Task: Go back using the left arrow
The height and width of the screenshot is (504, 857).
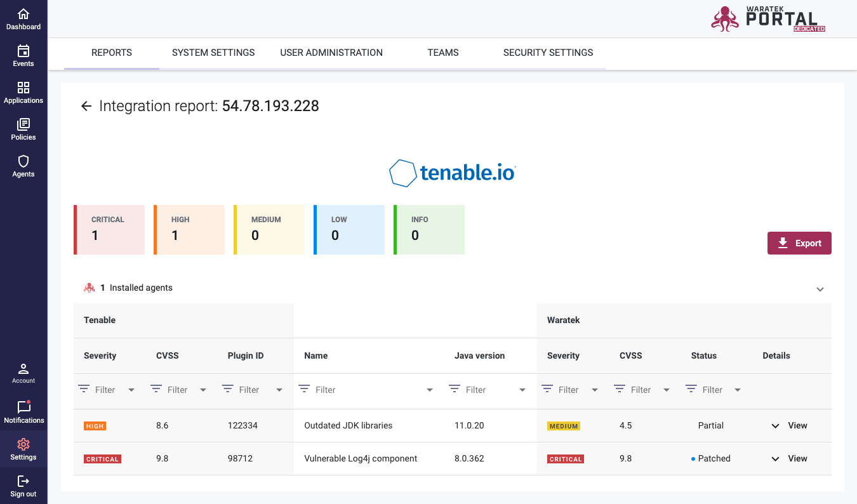Action: [86, 106]
